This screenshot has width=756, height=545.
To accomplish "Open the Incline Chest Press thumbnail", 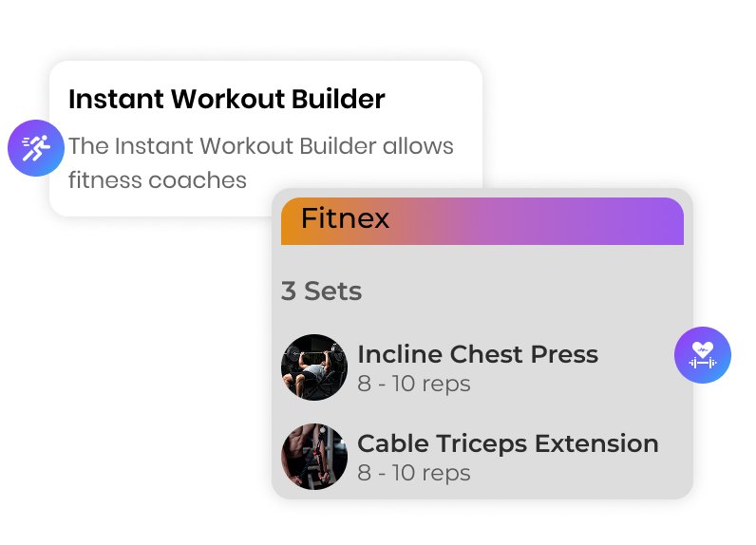I will (x=314, y=367).
